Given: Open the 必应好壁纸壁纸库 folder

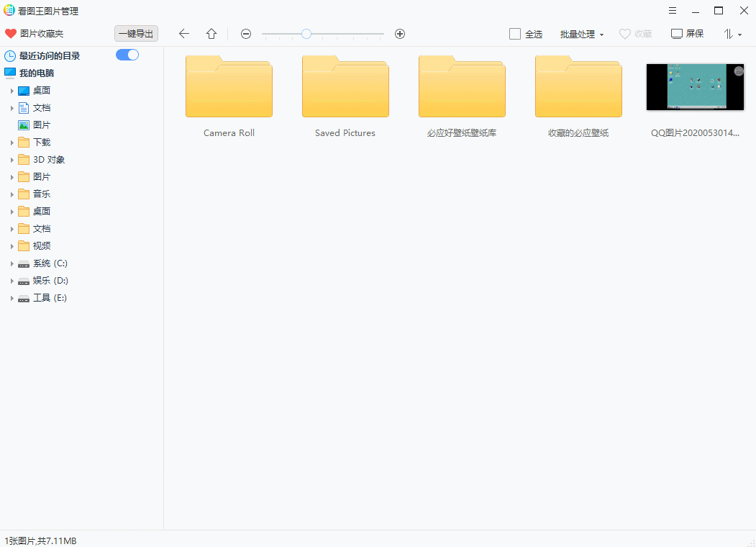Looking at the screenshot, I should (462, 86).
